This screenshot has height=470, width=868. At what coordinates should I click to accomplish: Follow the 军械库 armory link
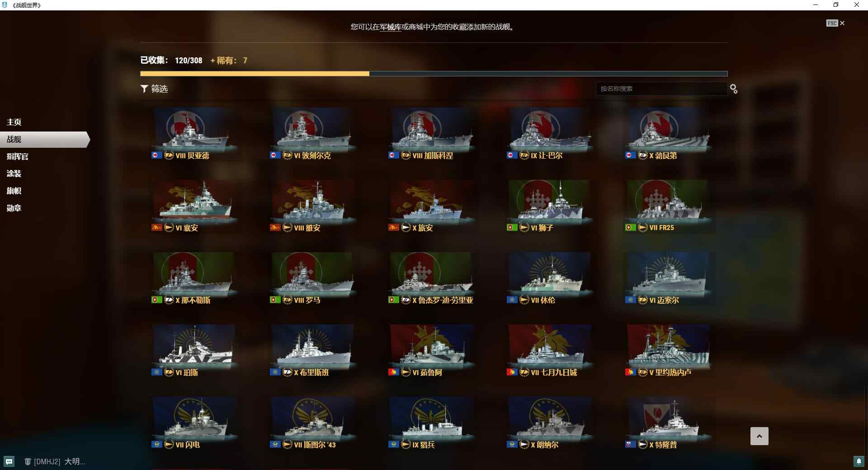click(391, 27)
